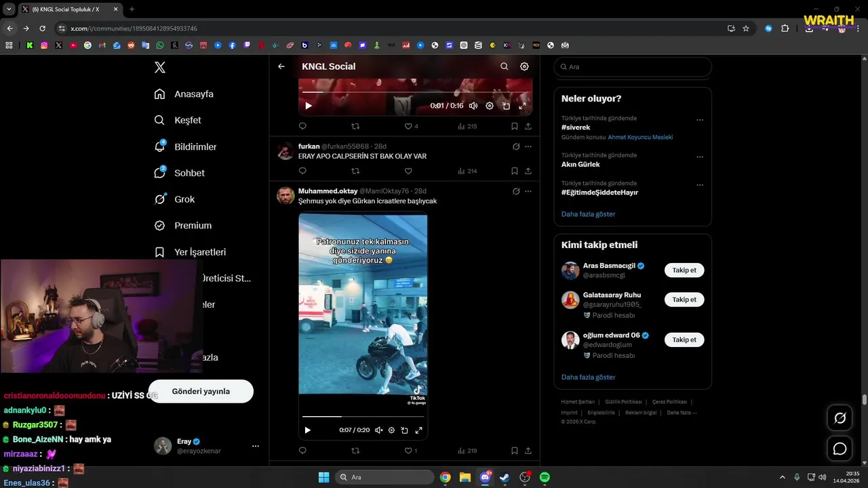Open Bildirimler notifications
This screenshot has width=868, height=488.
[185, 146]
